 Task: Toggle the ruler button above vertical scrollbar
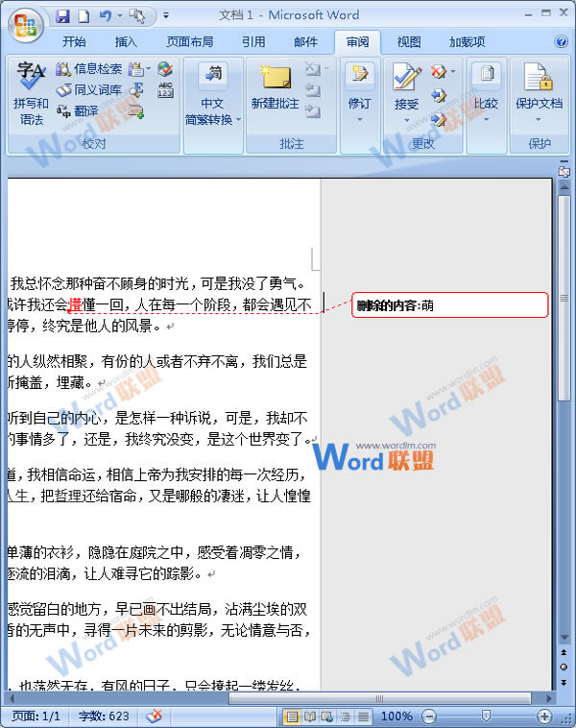[564, 171]
